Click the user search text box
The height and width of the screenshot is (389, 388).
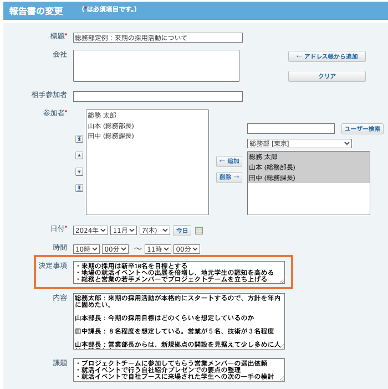291,129
